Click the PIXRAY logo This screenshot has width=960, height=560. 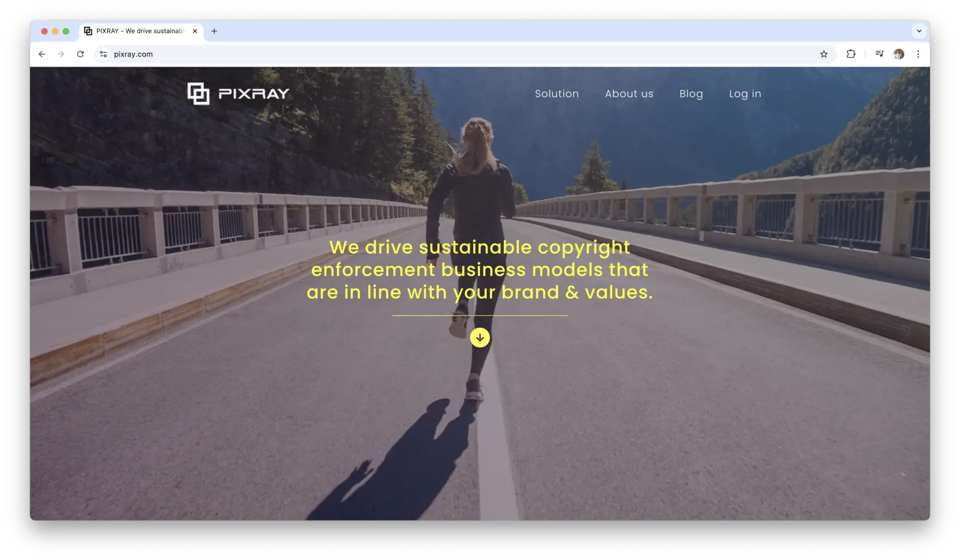coord(238,93)
